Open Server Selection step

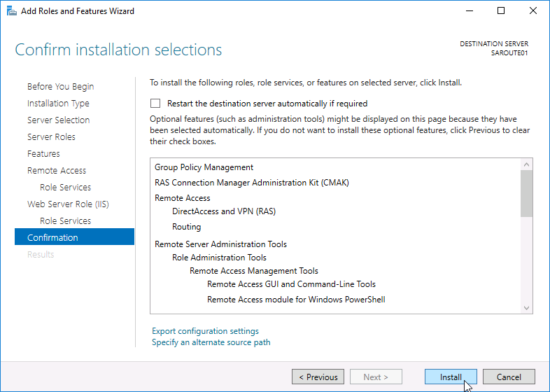[58, 120]
